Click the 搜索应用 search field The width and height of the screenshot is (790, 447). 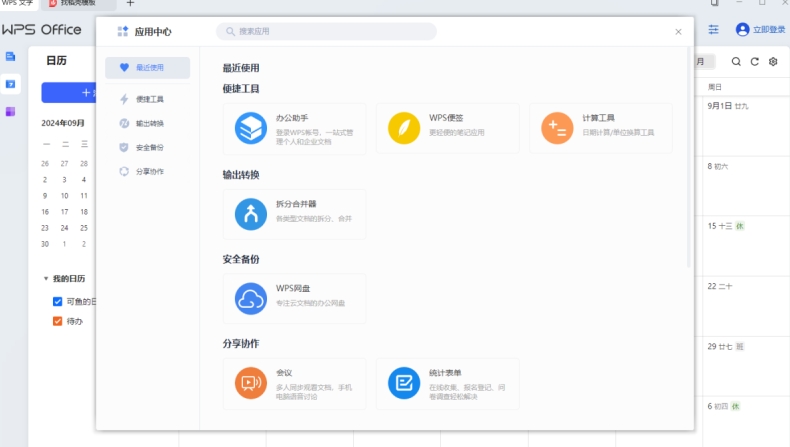pos(326,31)
